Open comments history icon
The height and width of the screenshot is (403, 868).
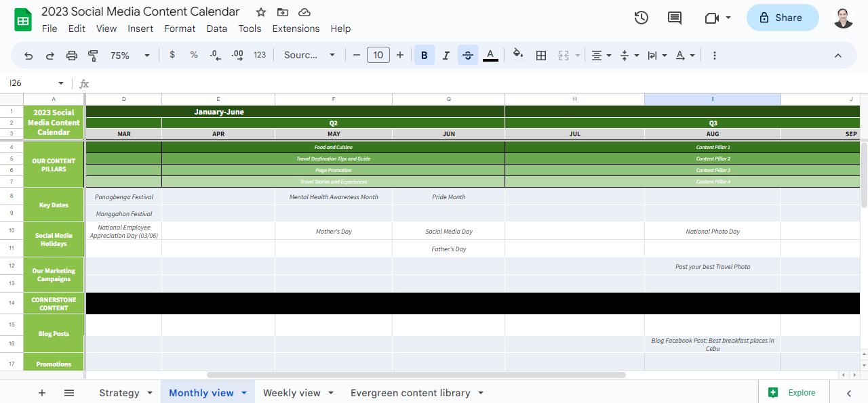click(x=675, y=18)
